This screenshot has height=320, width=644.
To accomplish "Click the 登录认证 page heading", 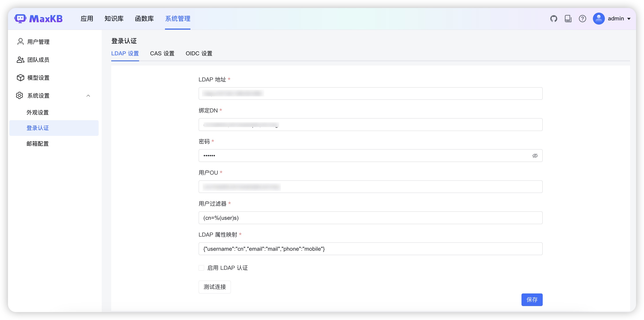I will tap(124, 41).
